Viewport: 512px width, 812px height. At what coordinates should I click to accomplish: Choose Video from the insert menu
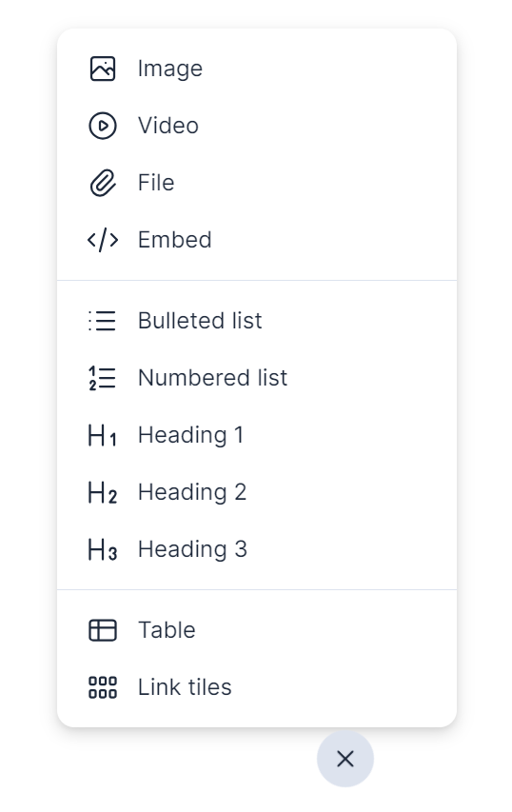(257, 126)
